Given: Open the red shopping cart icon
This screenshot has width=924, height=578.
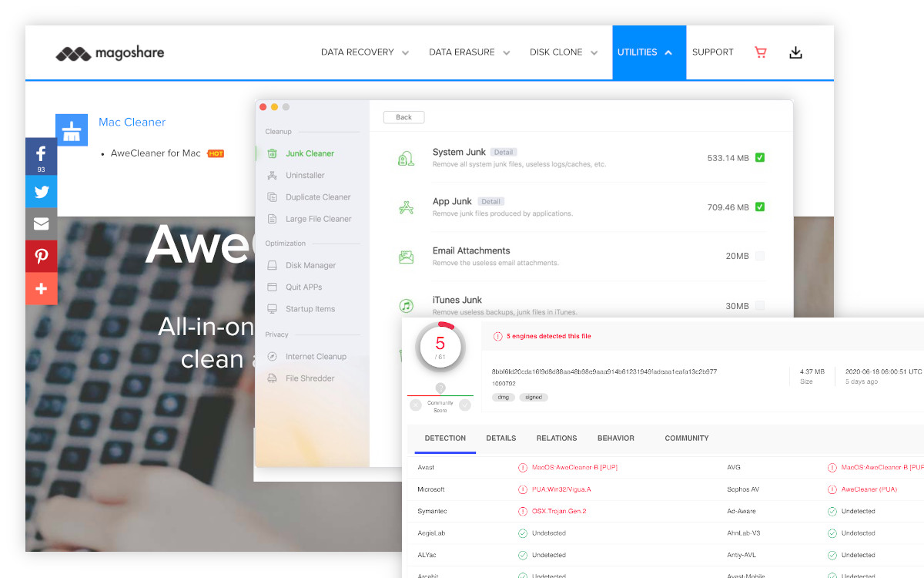Looking at the screenshot, I should click(761, 52).
